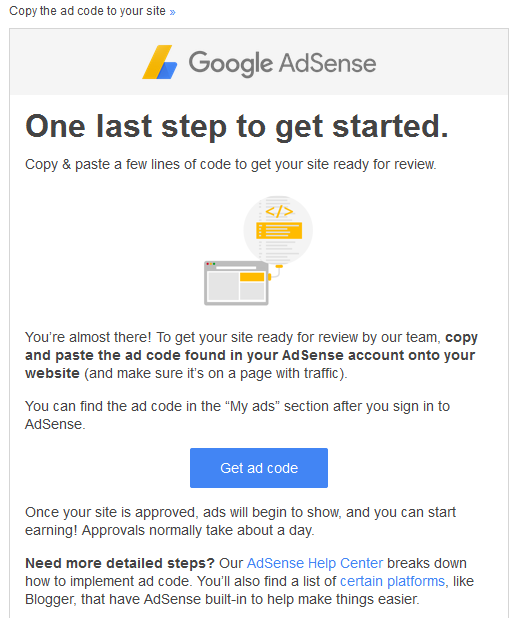Viewport: 513px width, 618px height.
Task: Click the bold "Need more detailed steps?" text
Action: click(120, 563)
